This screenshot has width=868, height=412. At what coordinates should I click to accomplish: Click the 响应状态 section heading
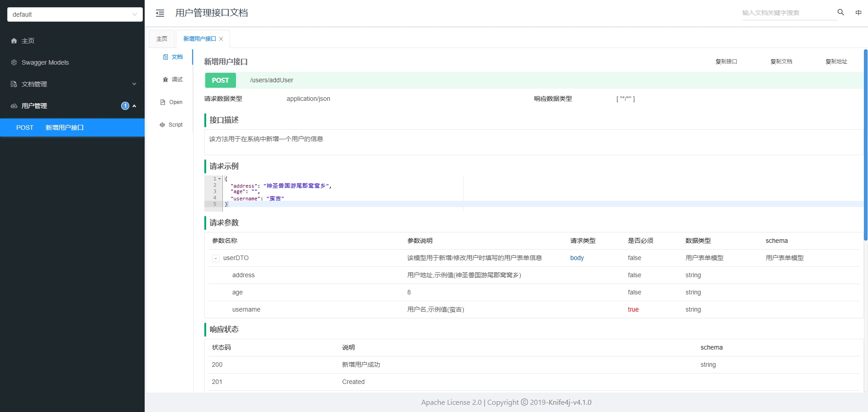point(224,329)
